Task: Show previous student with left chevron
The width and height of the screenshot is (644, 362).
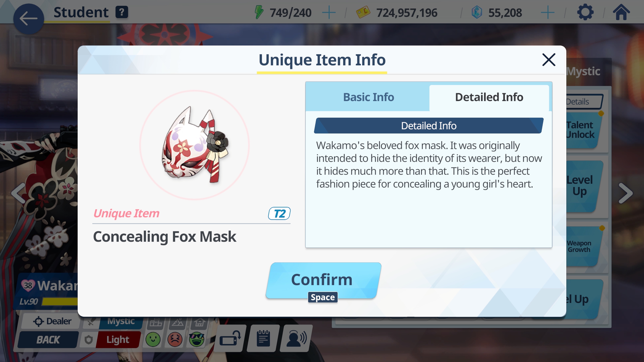Action: [x=19, y=193]
